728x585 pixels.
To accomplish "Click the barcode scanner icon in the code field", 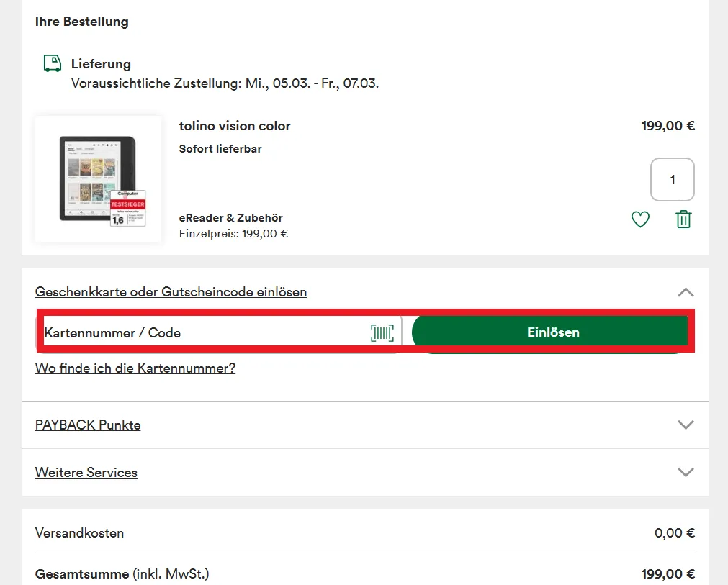I will pos(382,332).
